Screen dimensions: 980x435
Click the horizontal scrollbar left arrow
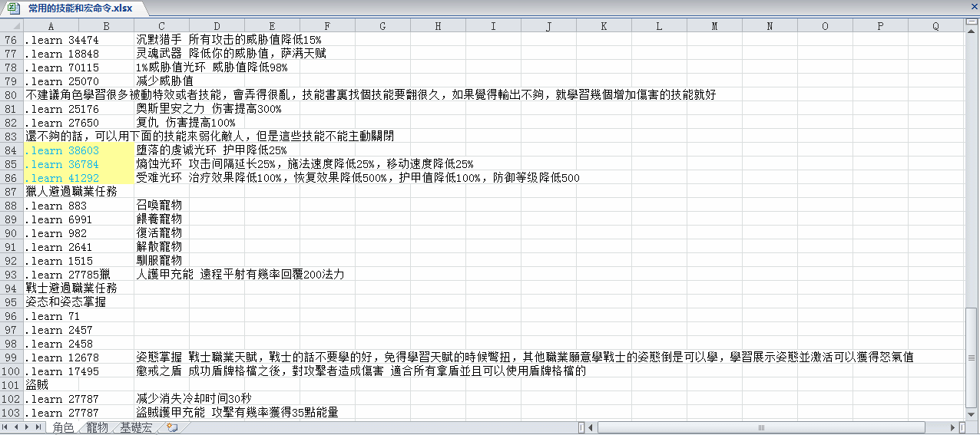click(x=591, y=427)
